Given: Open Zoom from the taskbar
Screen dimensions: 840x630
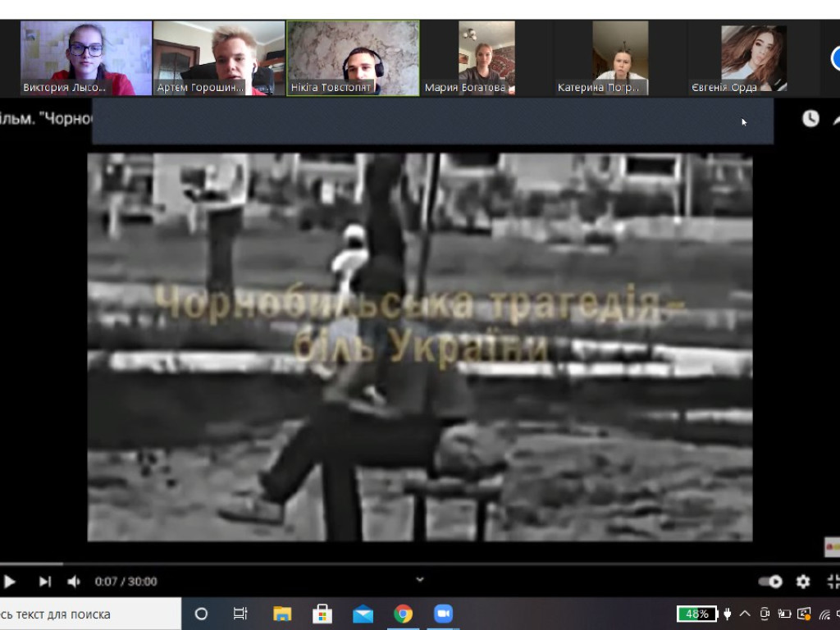Looking at the screenshot, I should 443,614.
